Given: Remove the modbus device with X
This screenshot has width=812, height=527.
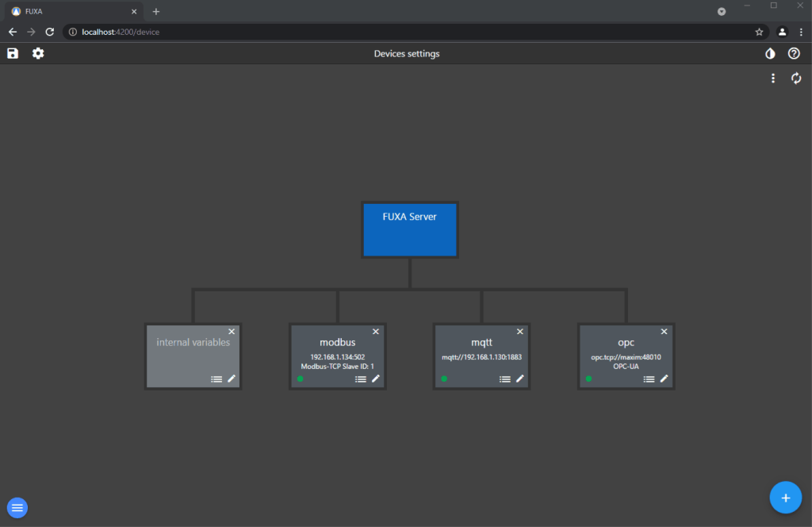Looking at the screenshot, I should [x=376, y=332].
